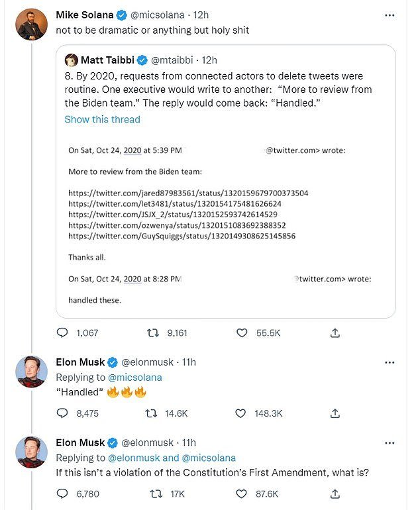Retweet Mike Solana's tweet

click(x=152, y=332)
